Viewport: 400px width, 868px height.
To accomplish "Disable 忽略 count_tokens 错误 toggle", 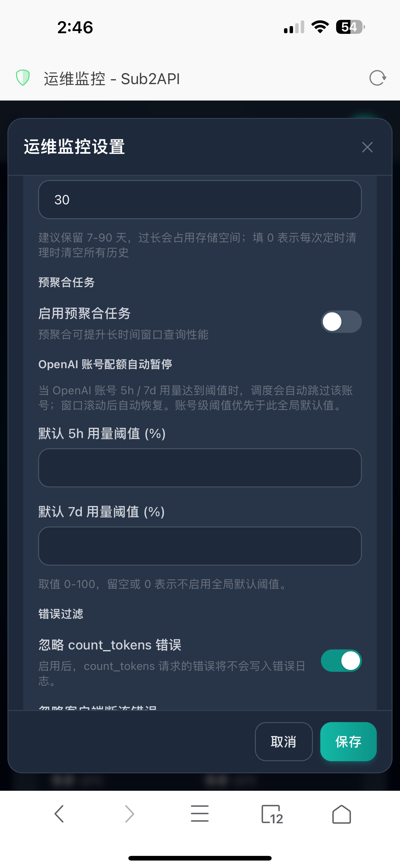I will (x=341, y=660).
